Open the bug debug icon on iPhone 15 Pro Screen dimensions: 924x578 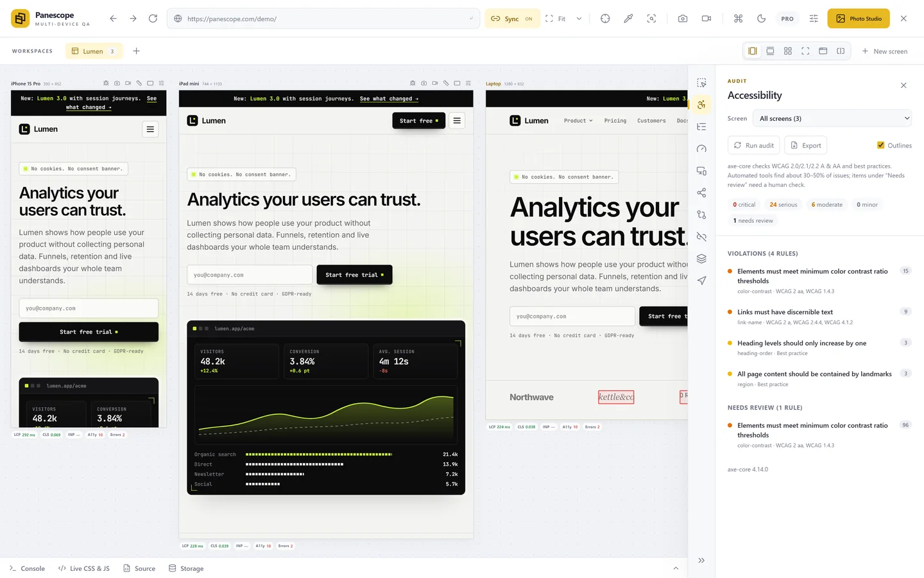click(x=106, y=83)
